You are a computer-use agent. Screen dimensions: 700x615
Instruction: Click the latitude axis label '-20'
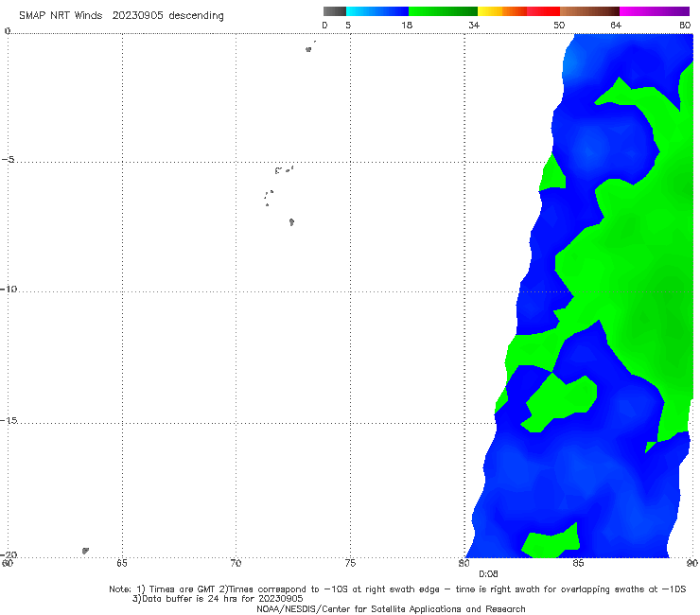coord(9,554)
